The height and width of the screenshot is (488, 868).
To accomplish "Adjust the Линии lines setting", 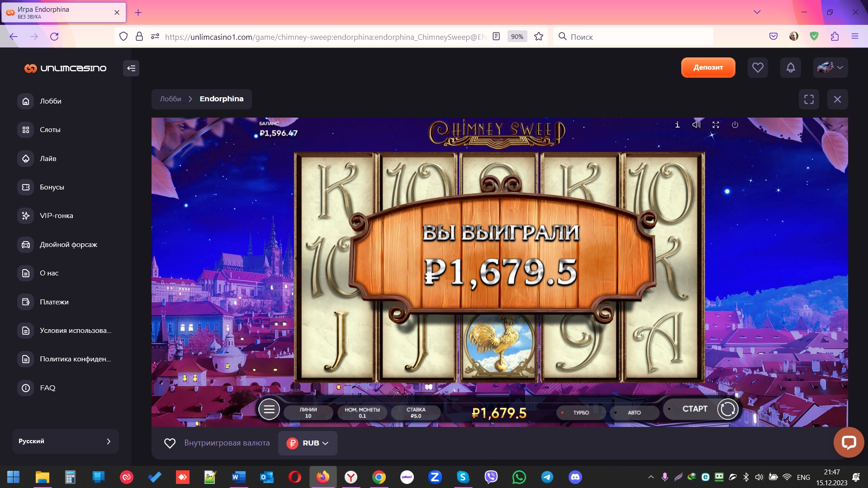I will 308,412.
